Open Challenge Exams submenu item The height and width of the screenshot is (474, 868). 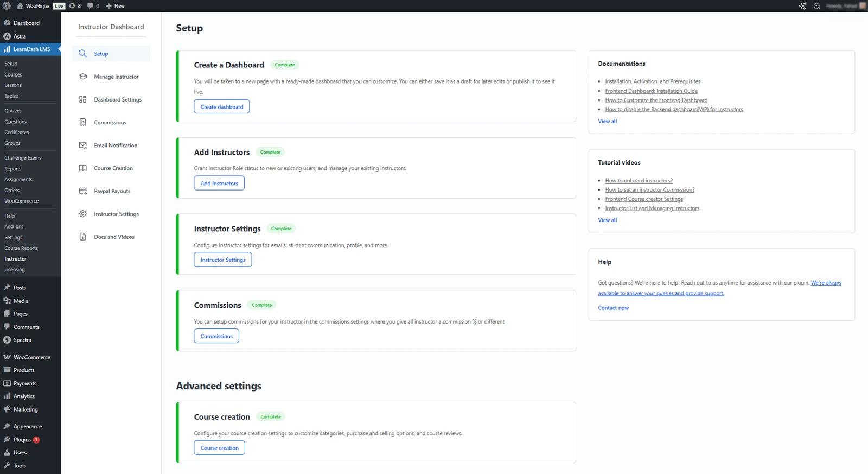coord(23,158)
